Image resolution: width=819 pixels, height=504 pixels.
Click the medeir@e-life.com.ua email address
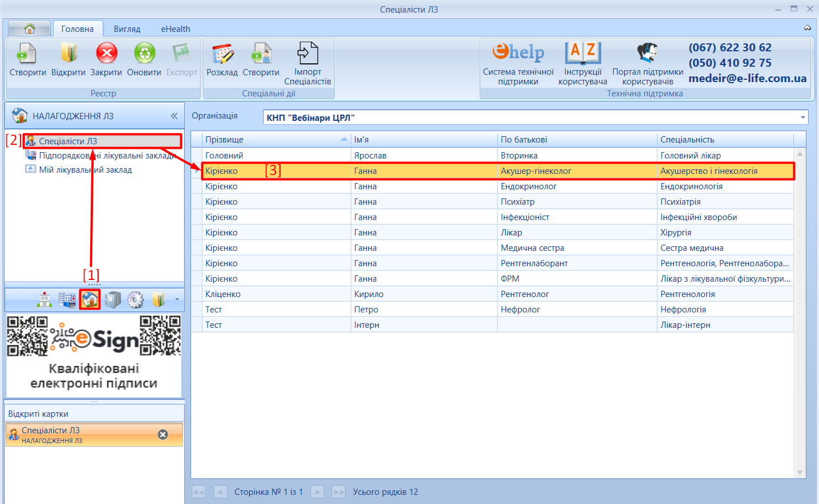tap(748, 79)
